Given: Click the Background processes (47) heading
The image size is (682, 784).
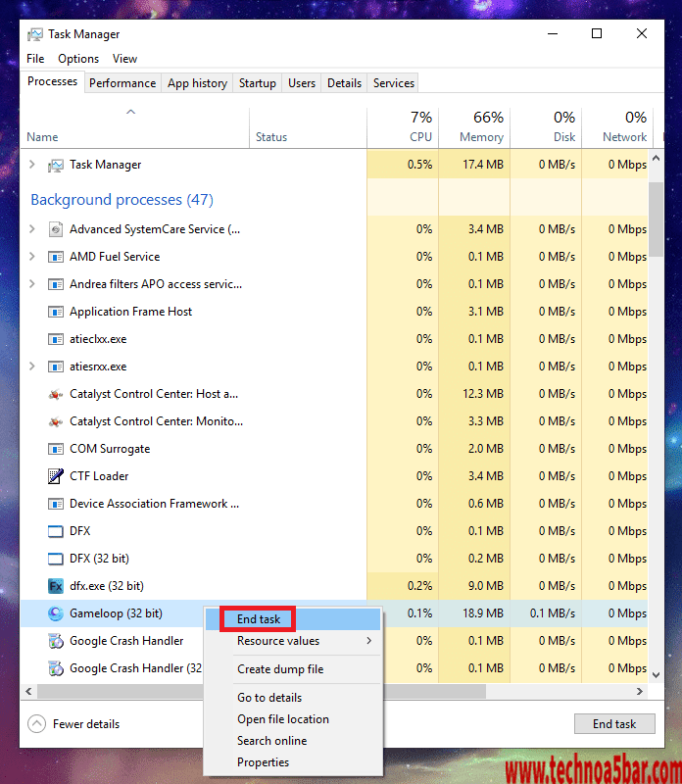Looking at the screenshot, I should tap(122, 200).
